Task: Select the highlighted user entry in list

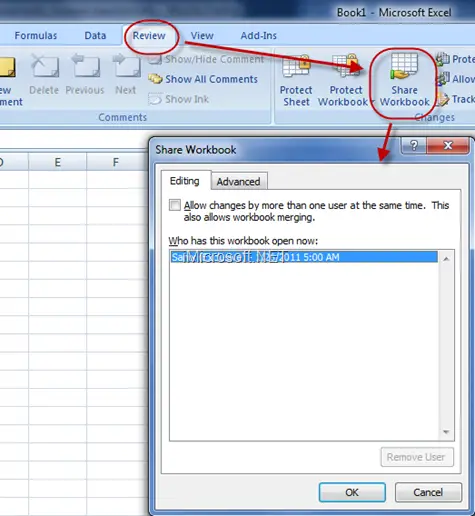Action: [x=304, y=257]
